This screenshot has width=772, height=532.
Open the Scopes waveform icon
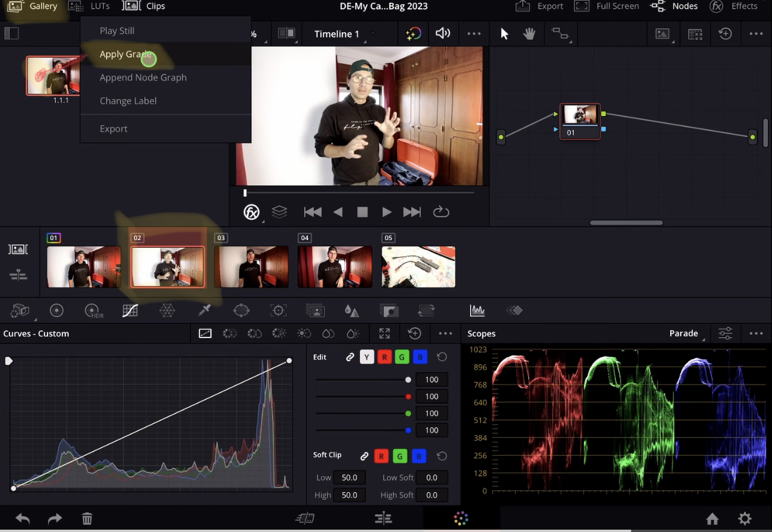(x=477, y=311)
